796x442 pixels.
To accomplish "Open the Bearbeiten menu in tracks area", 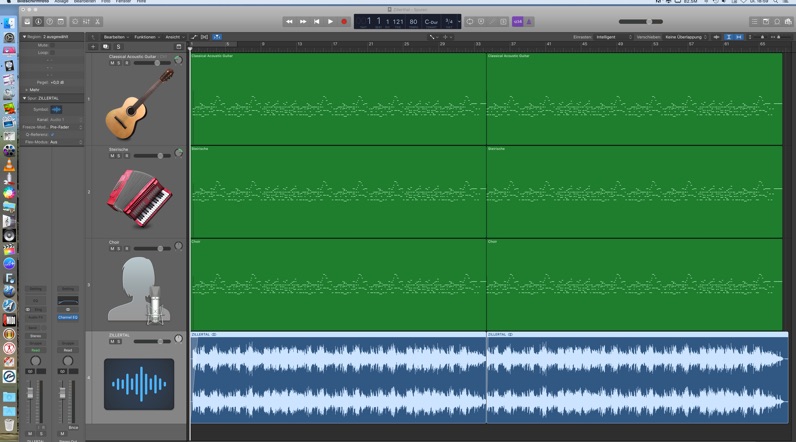I will point(116,37).
